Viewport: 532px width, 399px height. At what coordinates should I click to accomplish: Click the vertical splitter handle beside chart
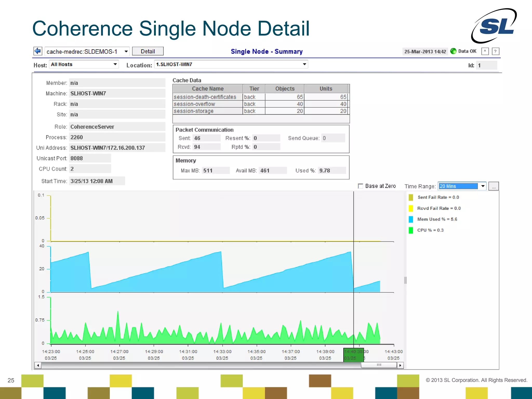[x=405, y=280]
